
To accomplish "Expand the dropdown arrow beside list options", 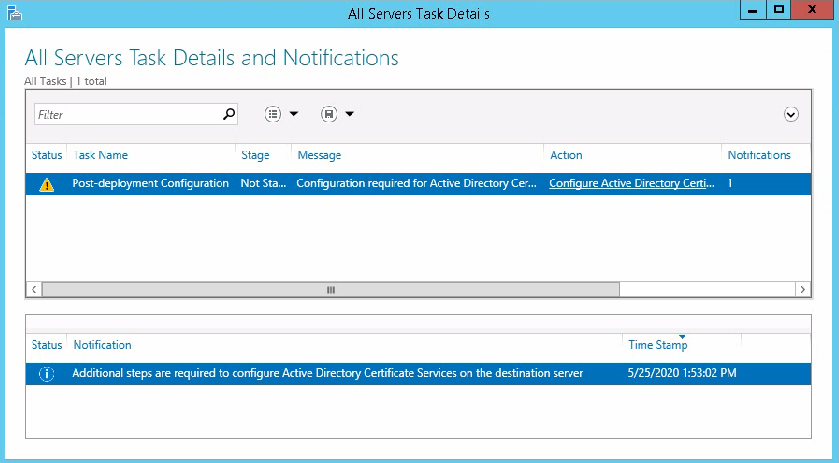I will click(294, 113).
